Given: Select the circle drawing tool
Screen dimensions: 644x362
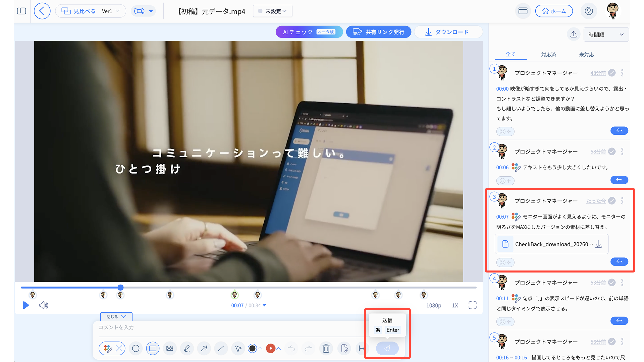Looking at the screenshot, I should pos(136,349).
